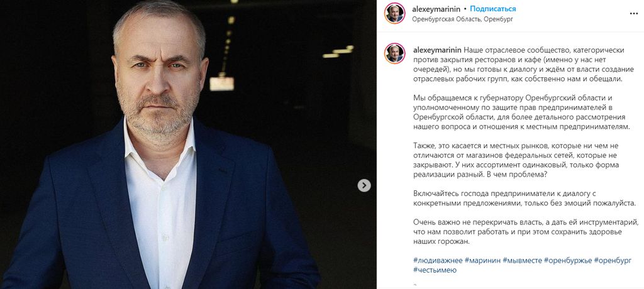
Task: Open the hashtag #мывместе
Action: [x=522, y=260]
